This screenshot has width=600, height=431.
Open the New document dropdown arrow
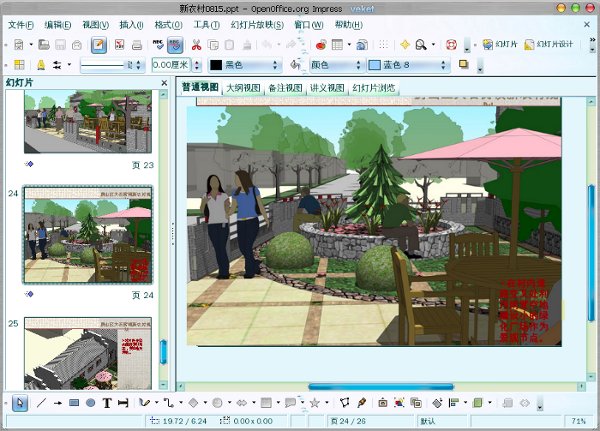31,45
